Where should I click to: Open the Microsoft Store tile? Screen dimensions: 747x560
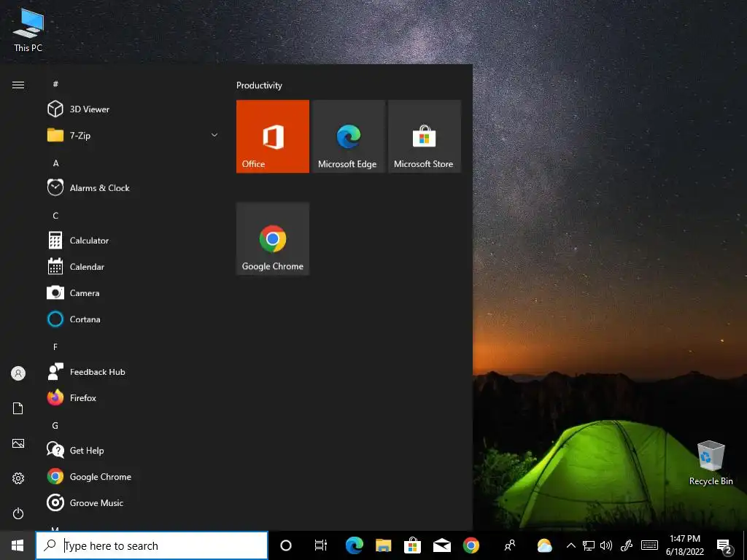425,136
